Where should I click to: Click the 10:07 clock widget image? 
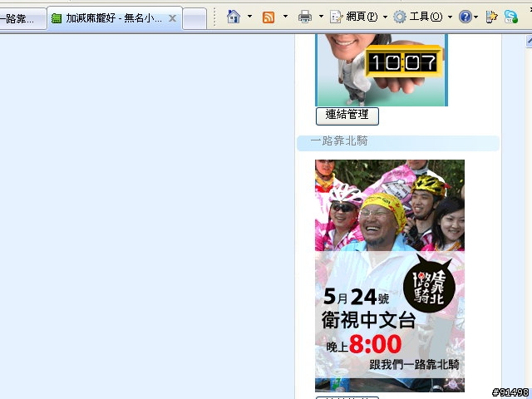[x=382, y=70]
